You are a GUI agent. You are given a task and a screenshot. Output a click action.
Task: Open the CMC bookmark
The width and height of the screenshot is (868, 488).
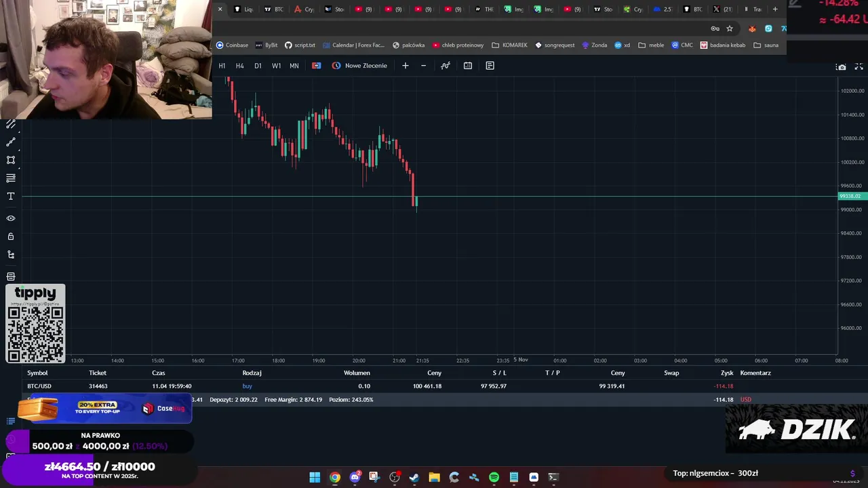tap(682, 45)
